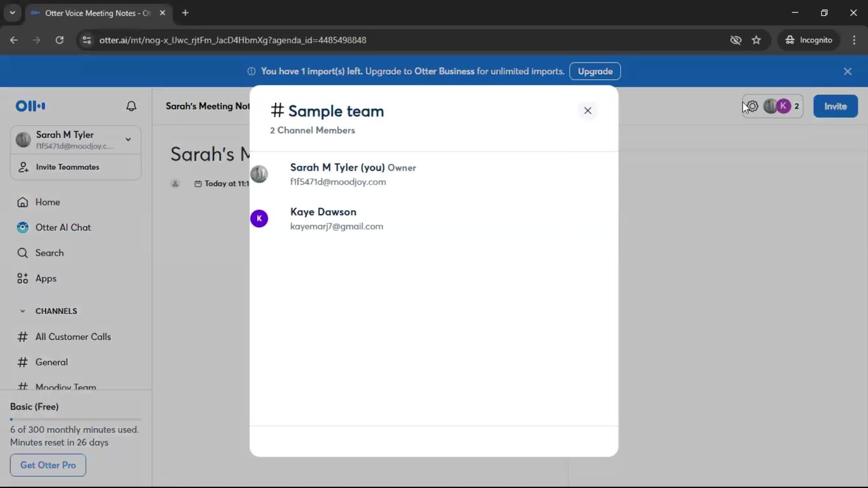Click the monthly minutes usage progress bar

click(75, 419)
